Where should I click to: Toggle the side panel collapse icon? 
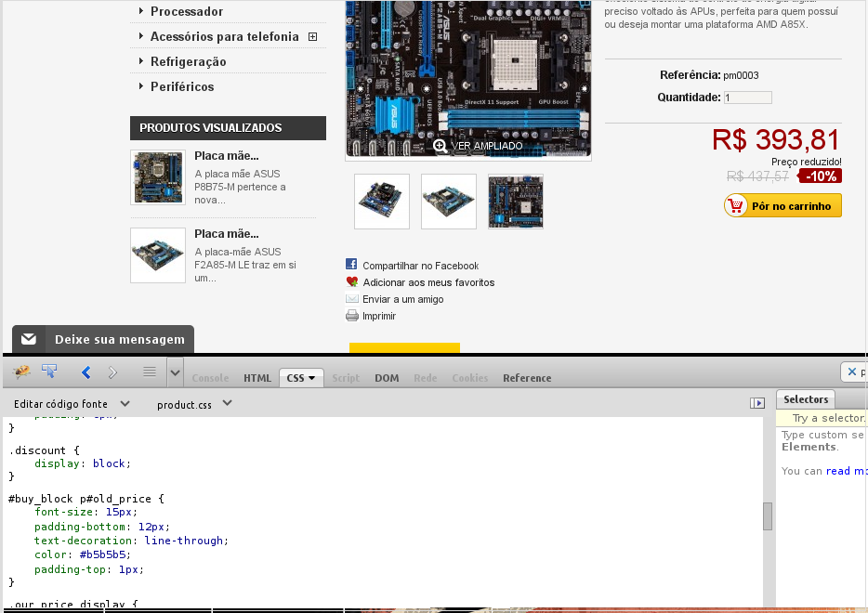pyautogui.click(x=757, y=403)
